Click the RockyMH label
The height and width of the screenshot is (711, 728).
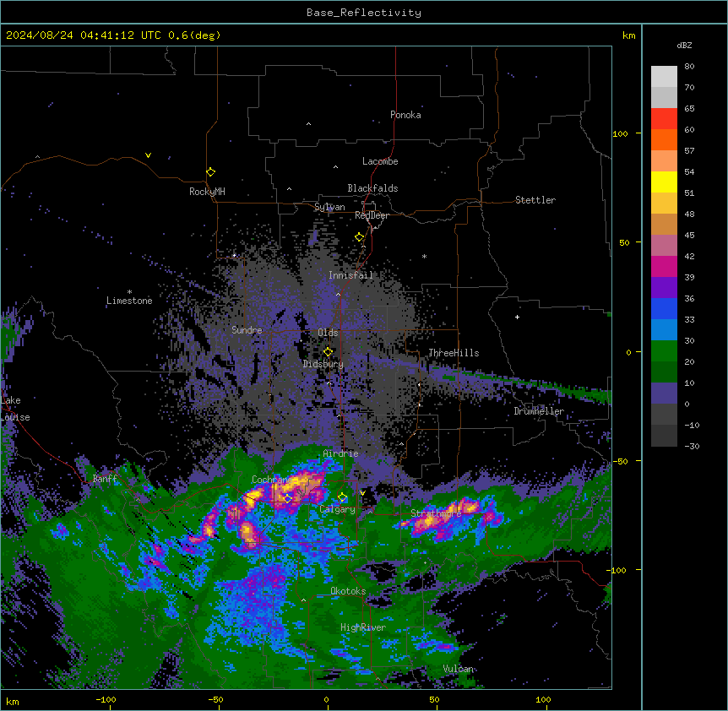207,192
